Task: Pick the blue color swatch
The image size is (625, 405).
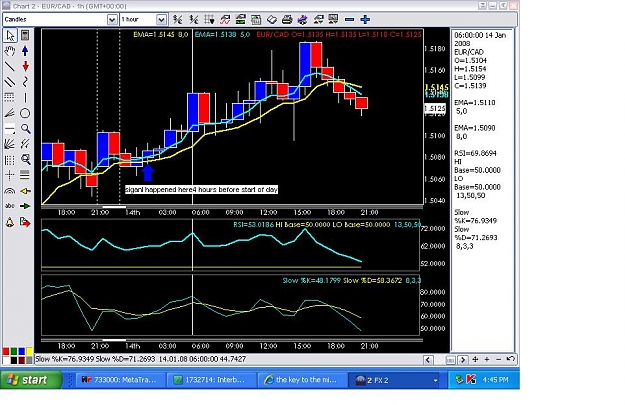Action: click(x=22, y=351)
